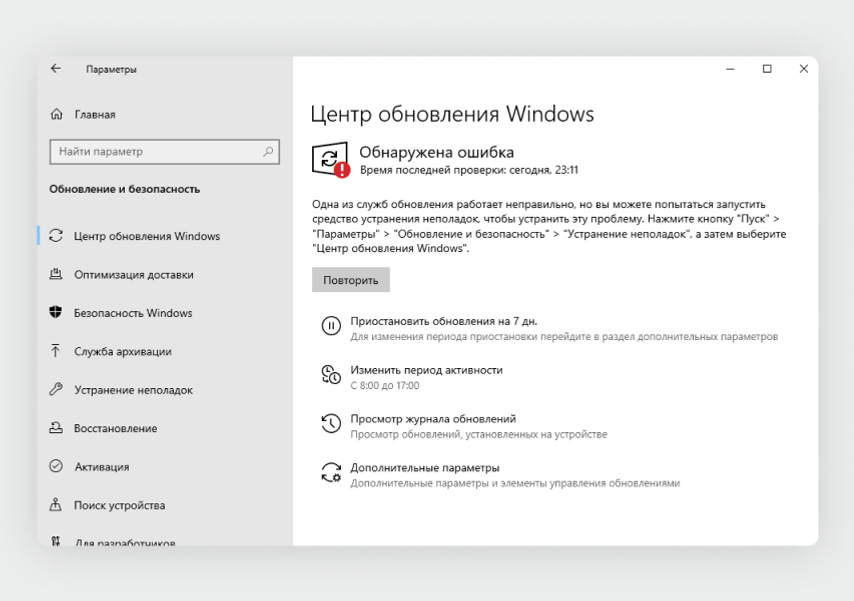Open Оптимизация доставки section
Image resolution: width=854 pixels, height=601 pixels.
pos(134,275)
